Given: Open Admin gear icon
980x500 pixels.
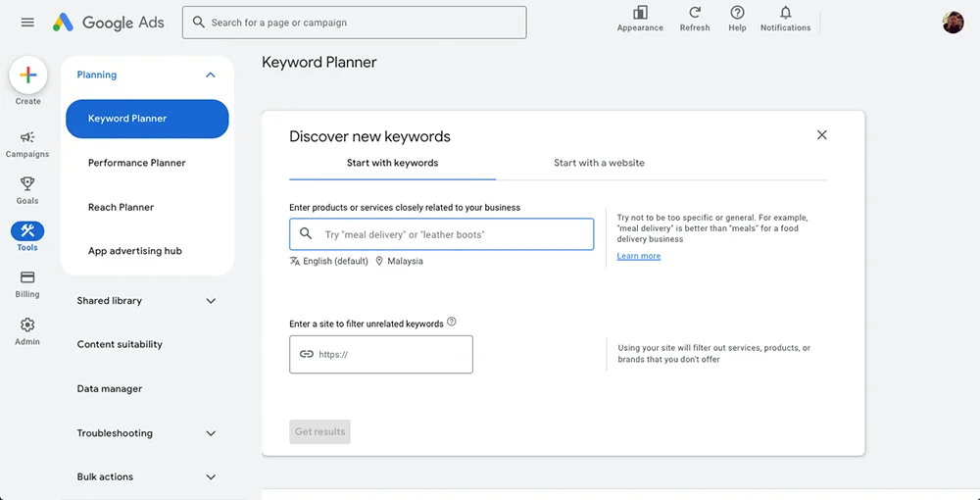Looking at the screenshot, I should [x=27, y=325].
